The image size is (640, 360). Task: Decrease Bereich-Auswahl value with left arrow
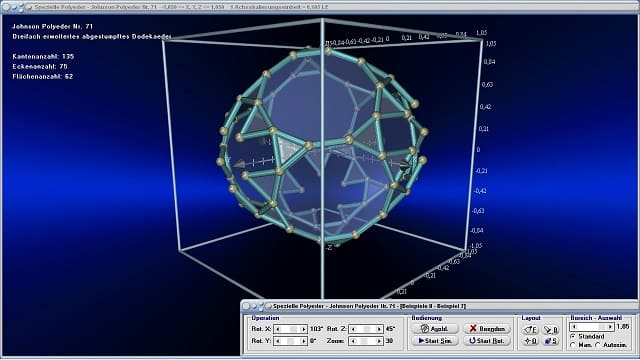574,327
